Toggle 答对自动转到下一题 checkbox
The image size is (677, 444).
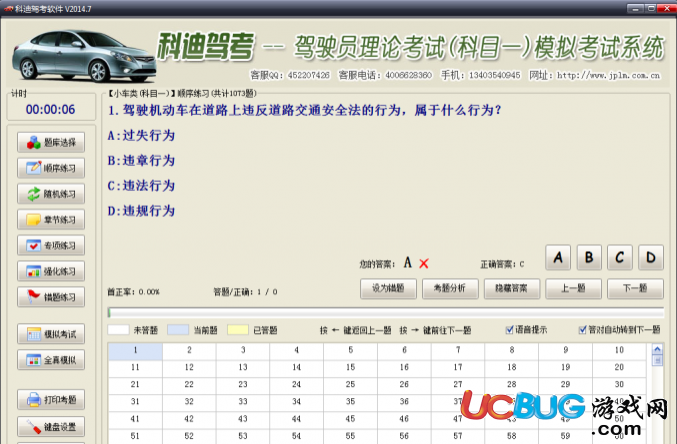tap(582, 330)
